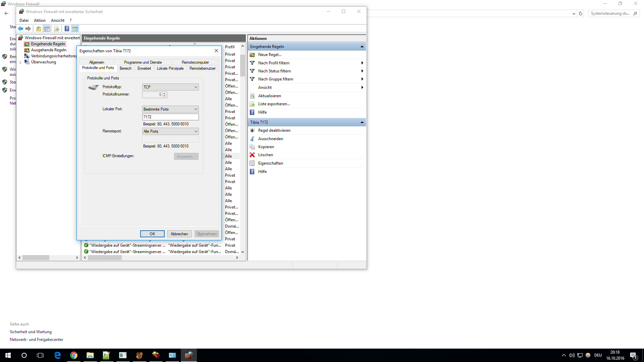Click Ausschneiden in the Tibia 7172 actions
Image resolution: width=644 pixels, height=362 pixels.
[x=270, y=139]
